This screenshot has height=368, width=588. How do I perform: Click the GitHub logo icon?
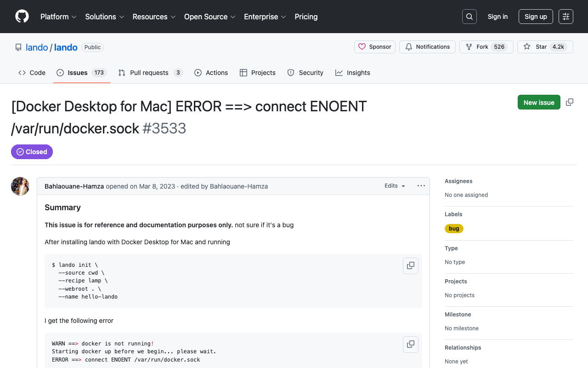[x=22, y=17]
